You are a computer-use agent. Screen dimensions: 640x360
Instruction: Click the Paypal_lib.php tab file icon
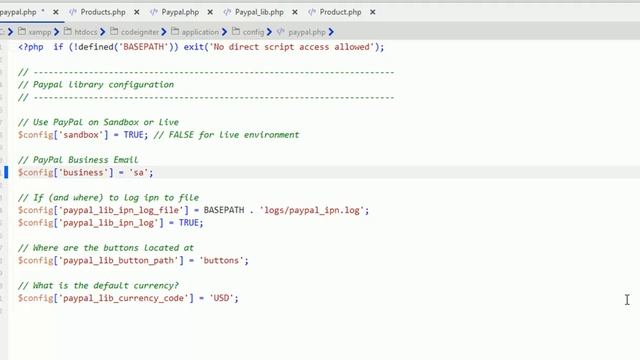click(x=227, y=12)
